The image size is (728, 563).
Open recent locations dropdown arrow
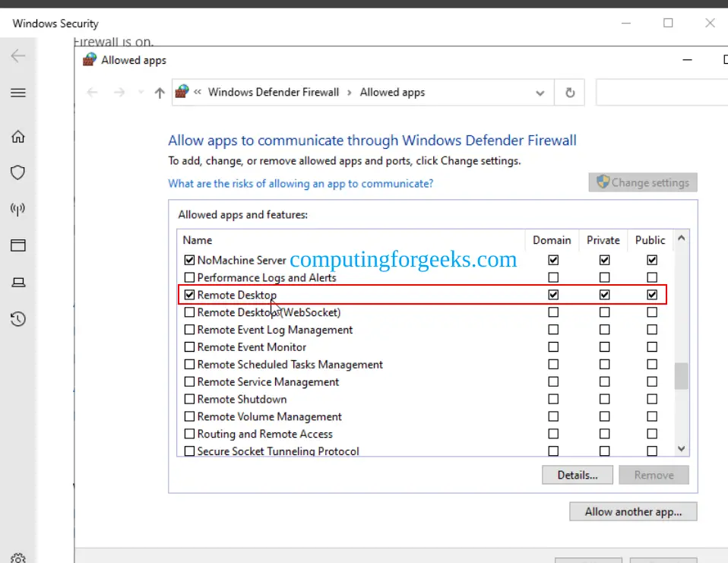(x=141, y=93)
